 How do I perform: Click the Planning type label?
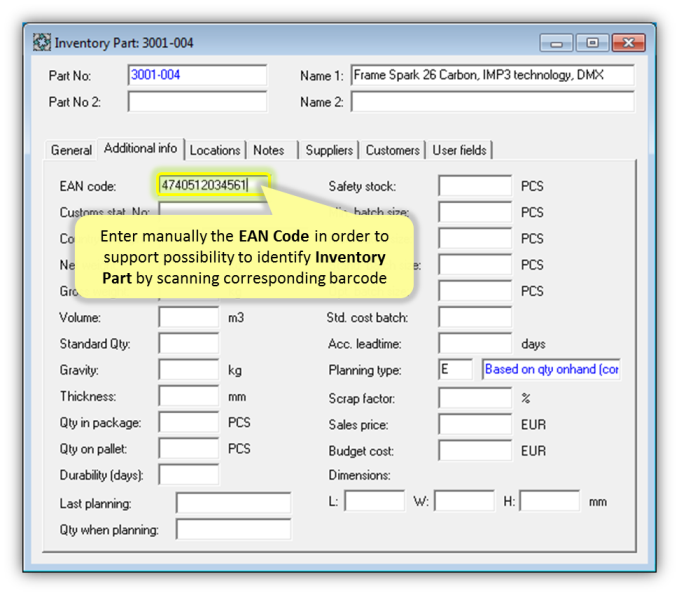coord(365,370)
